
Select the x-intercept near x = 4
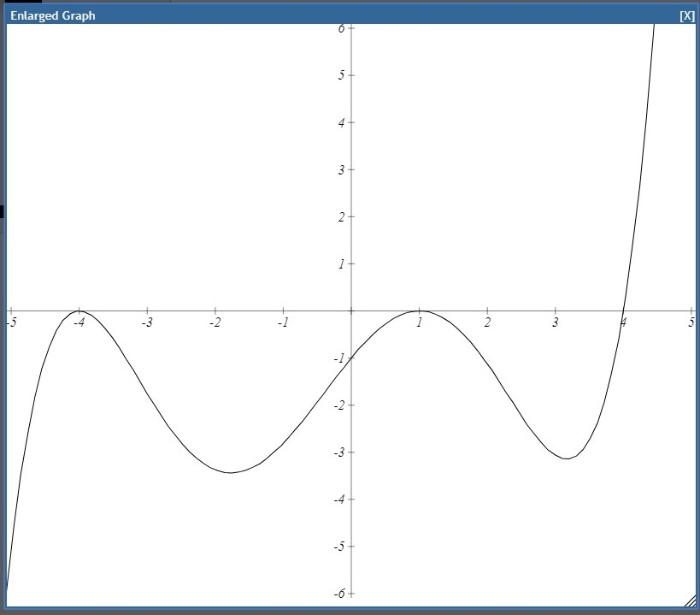623,311
